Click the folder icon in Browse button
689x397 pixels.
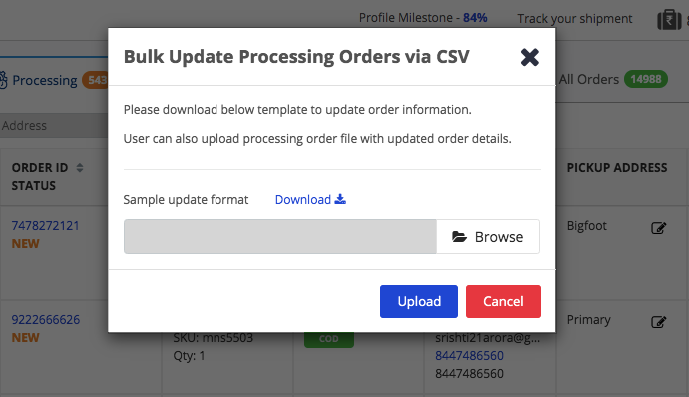(x=459, y=237)
